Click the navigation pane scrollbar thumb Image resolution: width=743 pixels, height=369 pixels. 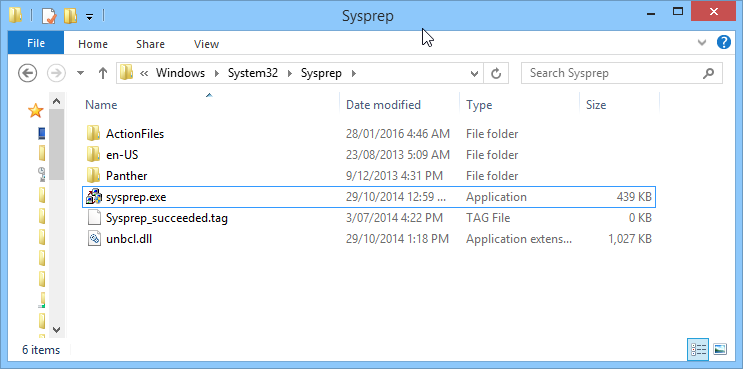pos(56,144)
